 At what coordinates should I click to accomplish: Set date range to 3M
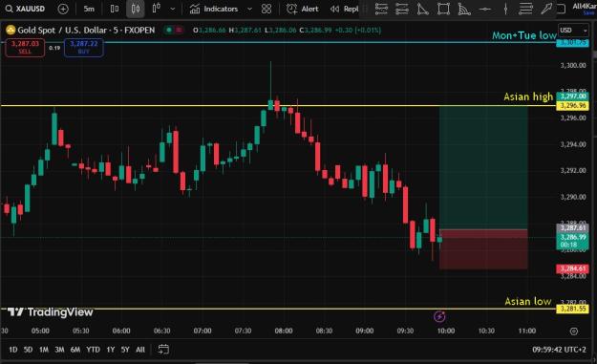click(x=59, y=349)
